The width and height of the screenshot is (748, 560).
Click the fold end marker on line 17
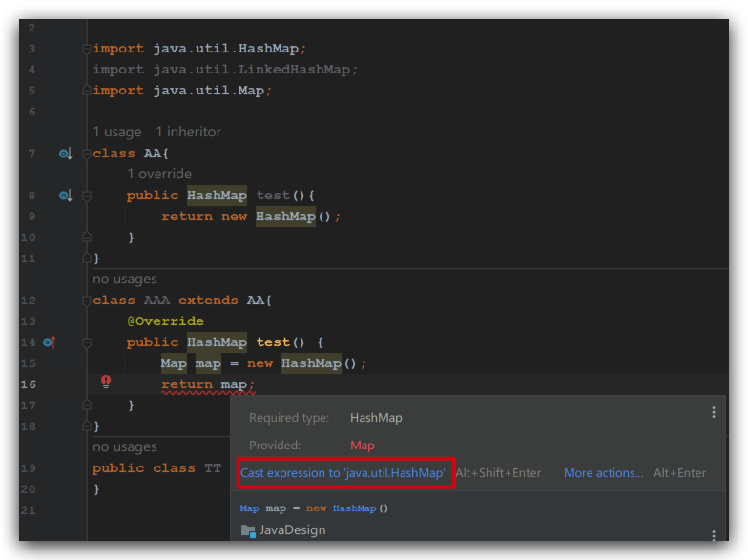point(87,404)
